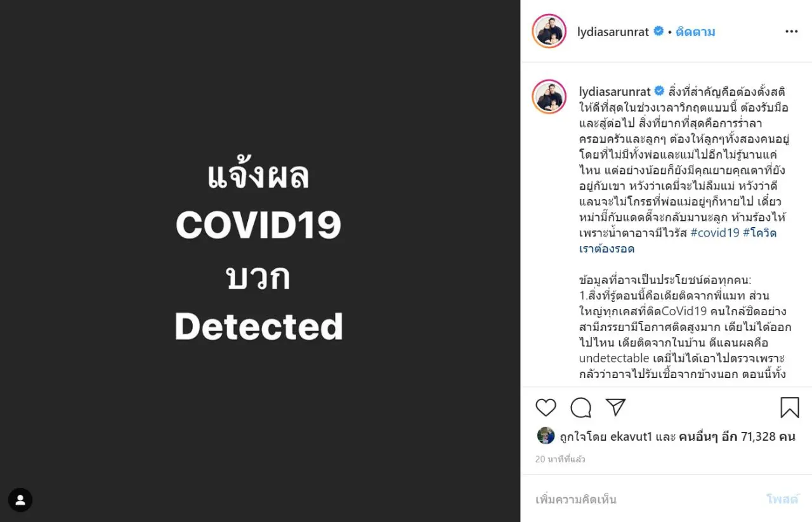This screenshot has width=812, height=522.
Task: Share post using paper plane icon
Action: [615, 407]
